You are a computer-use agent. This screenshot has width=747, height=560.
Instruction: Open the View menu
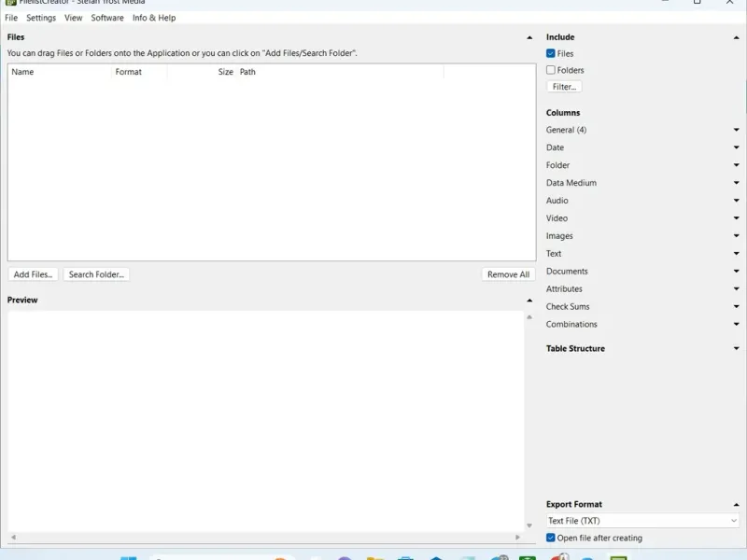point(74,18)
